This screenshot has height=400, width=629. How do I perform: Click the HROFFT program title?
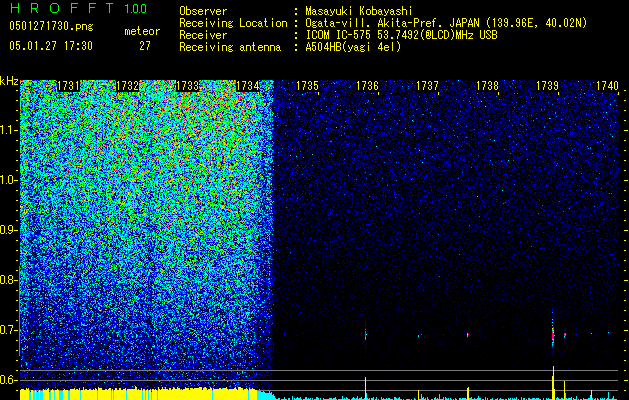62,8
